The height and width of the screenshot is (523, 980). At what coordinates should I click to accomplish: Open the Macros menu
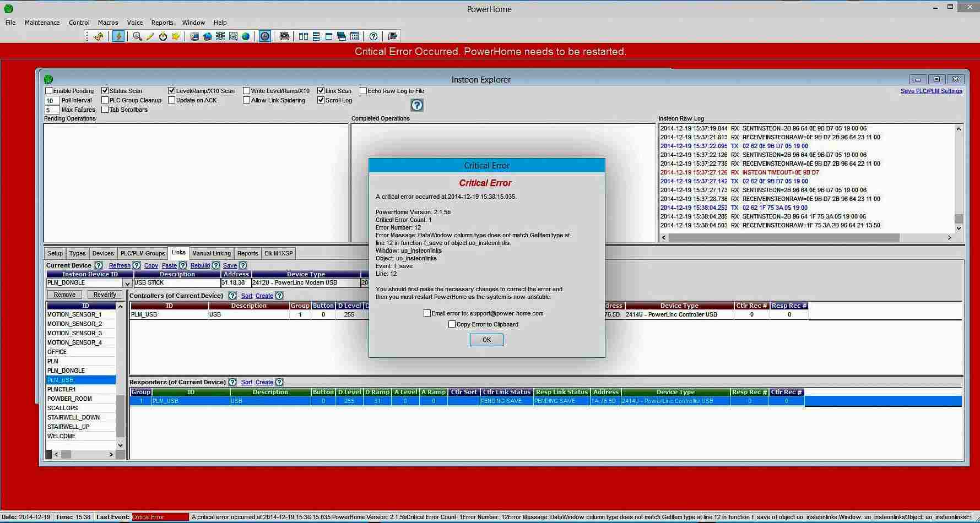[x=108, y=23]
